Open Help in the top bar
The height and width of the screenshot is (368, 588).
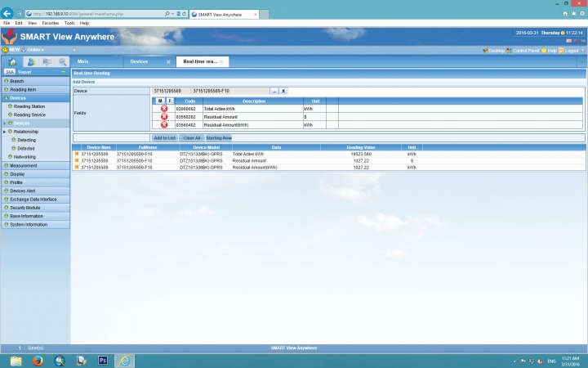[x=550, y=51]
